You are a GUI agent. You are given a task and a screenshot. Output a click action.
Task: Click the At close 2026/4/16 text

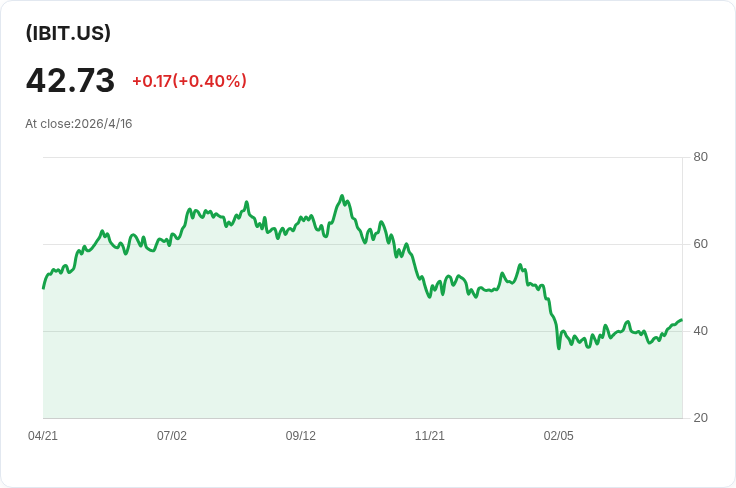[79, 124]
